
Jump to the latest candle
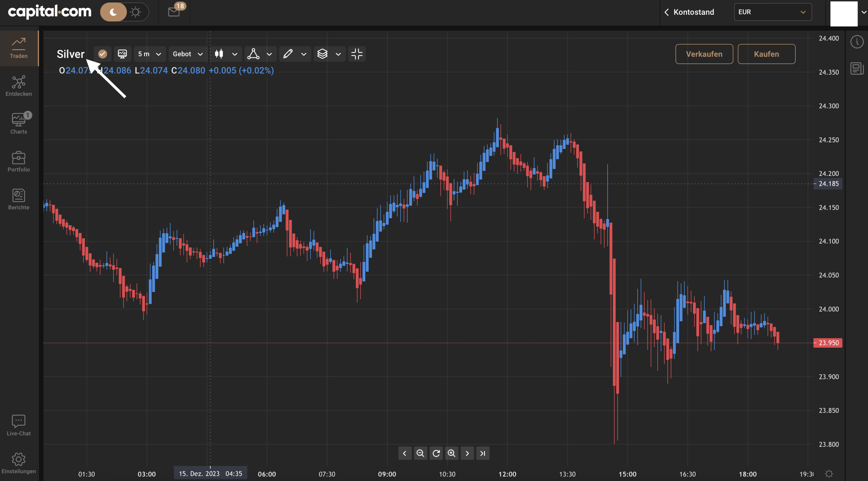(x=483, y=453)
